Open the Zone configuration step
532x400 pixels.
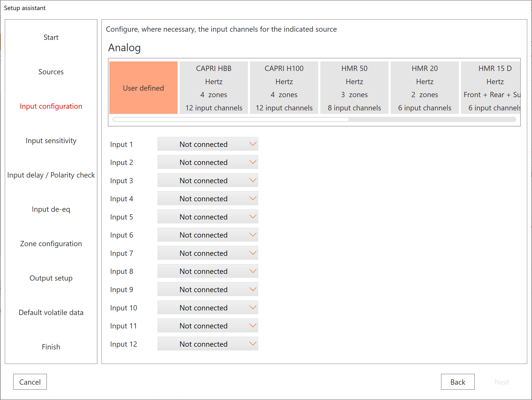(x=51, y=243)
